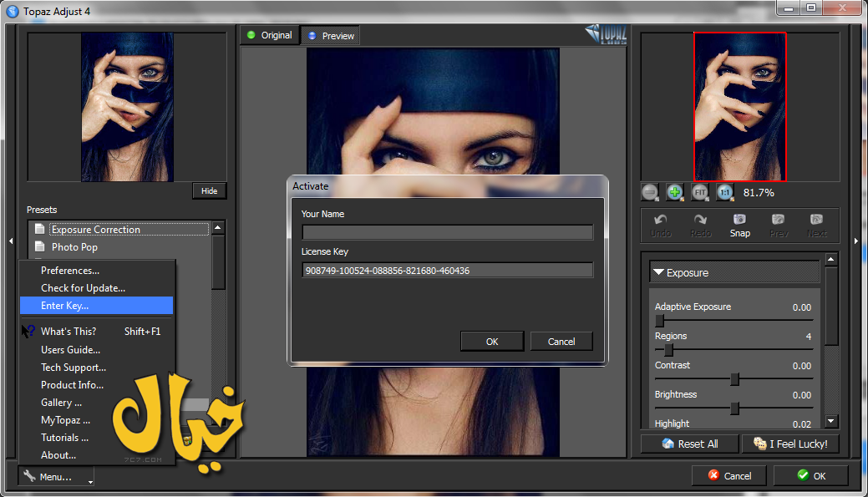Viewport: 868px width, 497px height.
Task: Click the Brightness value 0.00
Action: 801,395
